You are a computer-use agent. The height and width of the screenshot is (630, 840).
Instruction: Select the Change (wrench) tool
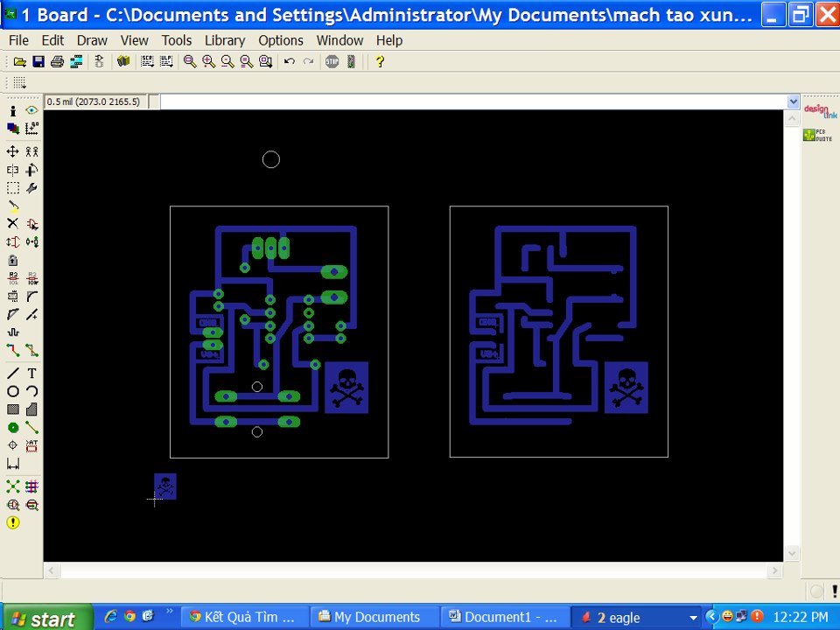click(31, 188)
